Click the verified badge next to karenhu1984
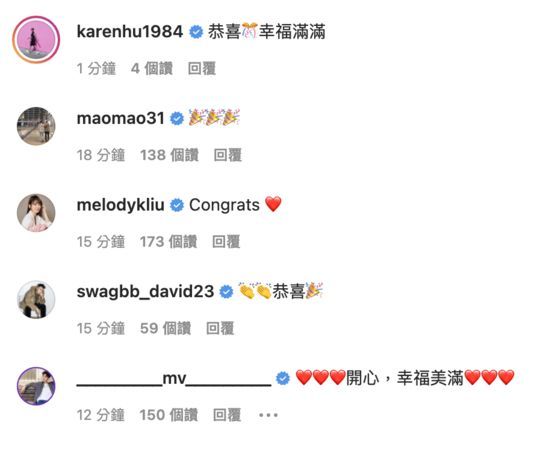The height and width of the screenshot is (450, 555). pyautogui.click(x=196, y=32)
